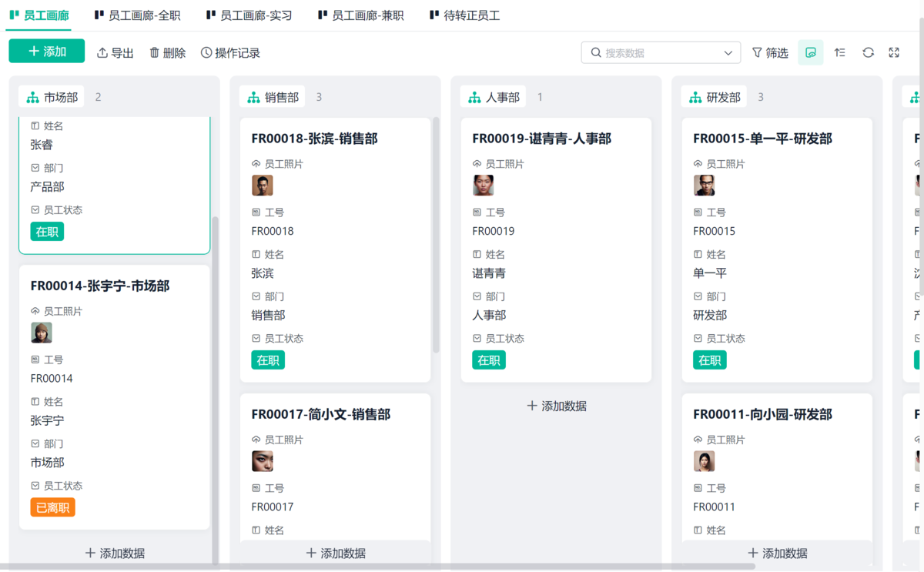924x572 pixels.
Task: Click the 删除 trash button
Action: [168, 52]
